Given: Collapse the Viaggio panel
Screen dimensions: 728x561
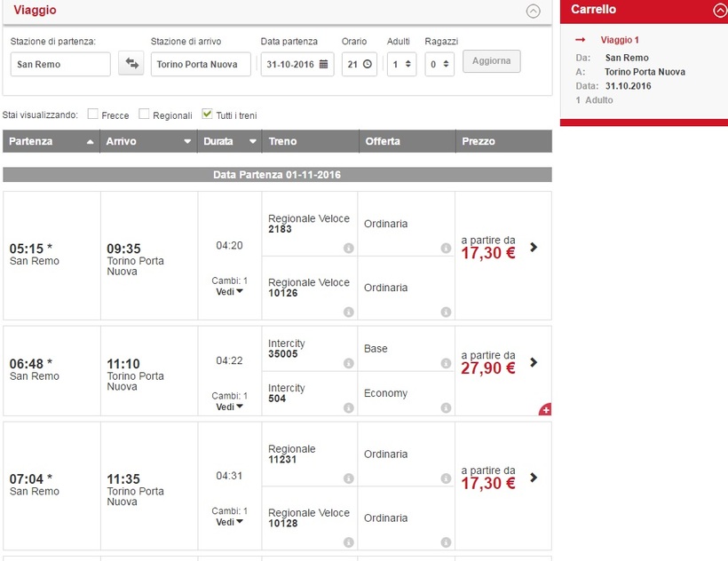Looking at the screenshot, I should pyautogui.click(x=533, y=12).
